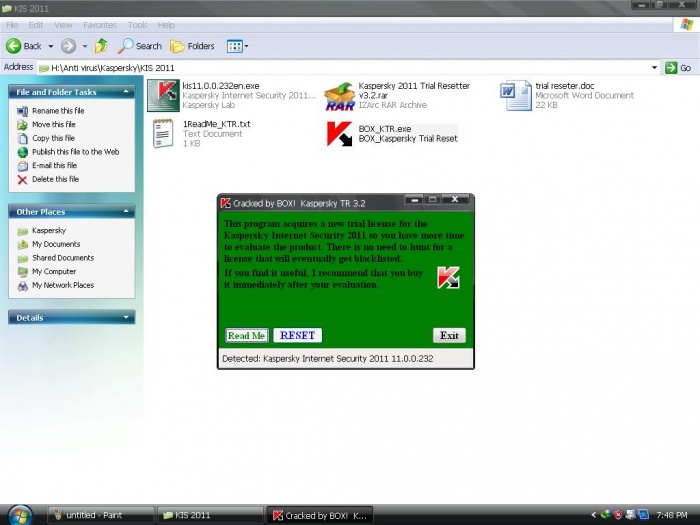
Task: Open the Help menu
Action: (x=166, y=25)
